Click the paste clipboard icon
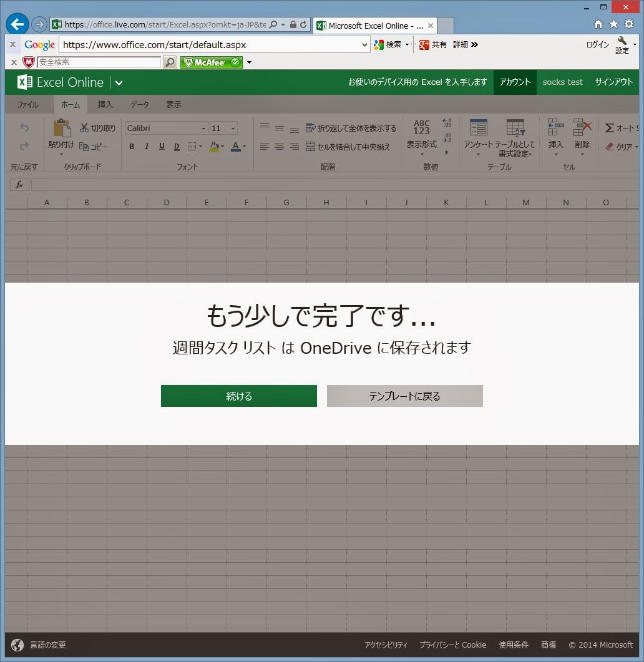The height and width of the screenshot is (662, 644). [x=61, y=128]
